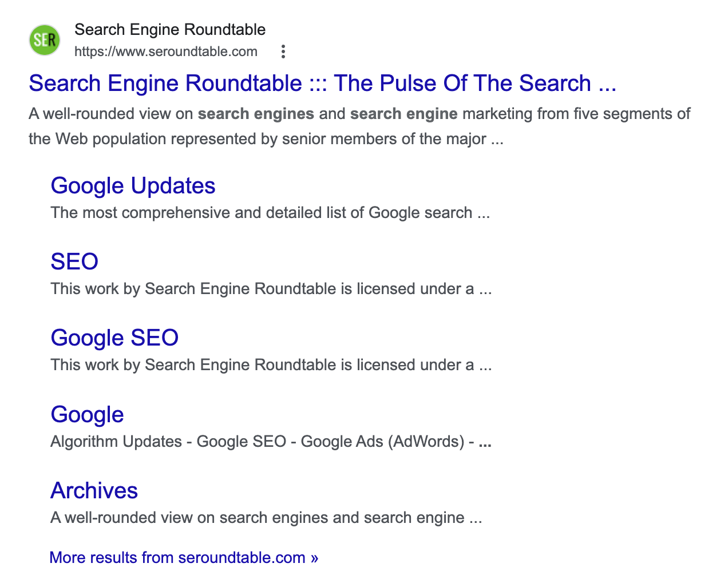Click the license snippet under SEO sitelink
The height and width of the screenshot is (587, 728).
click(x=271, y=289)
